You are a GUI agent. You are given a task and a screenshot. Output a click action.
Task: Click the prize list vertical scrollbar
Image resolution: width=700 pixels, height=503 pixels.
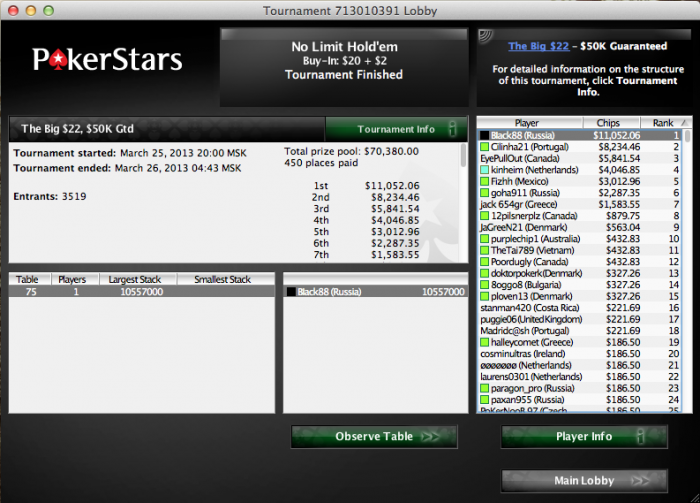(x=463, y=203)
